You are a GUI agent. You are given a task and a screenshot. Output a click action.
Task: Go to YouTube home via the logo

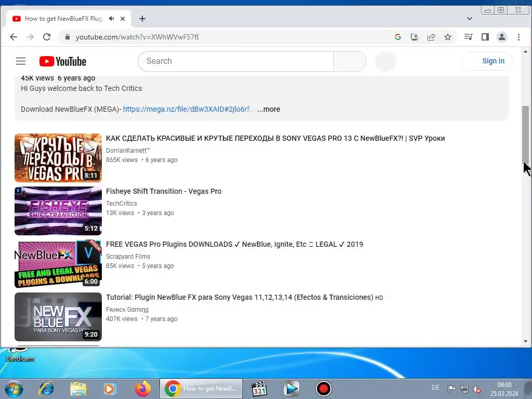click(x=63, y=61)
